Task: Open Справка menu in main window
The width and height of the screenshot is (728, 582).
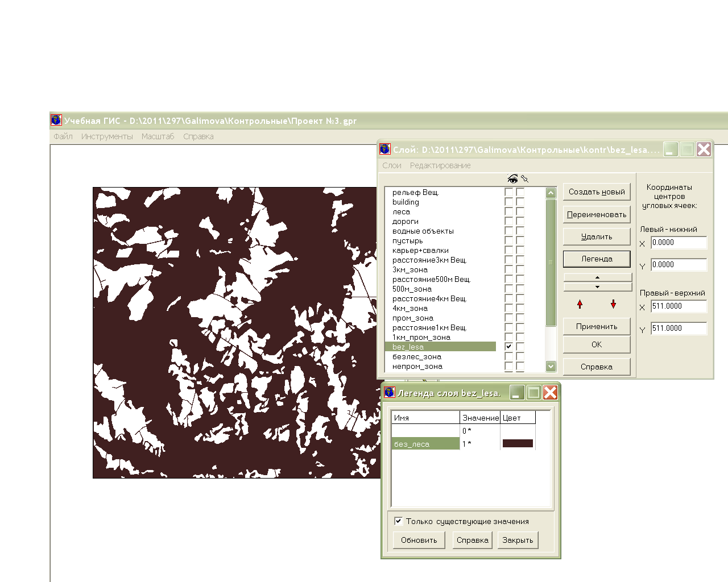Action: tap(198, 136)
